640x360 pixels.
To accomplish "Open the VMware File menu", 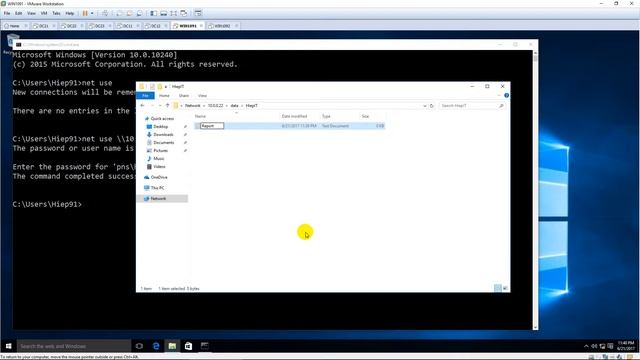I will (7, 13).
